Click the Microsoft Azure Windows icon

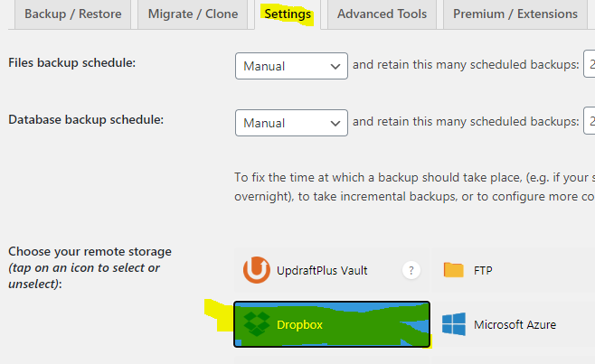[x=454, y=324]
